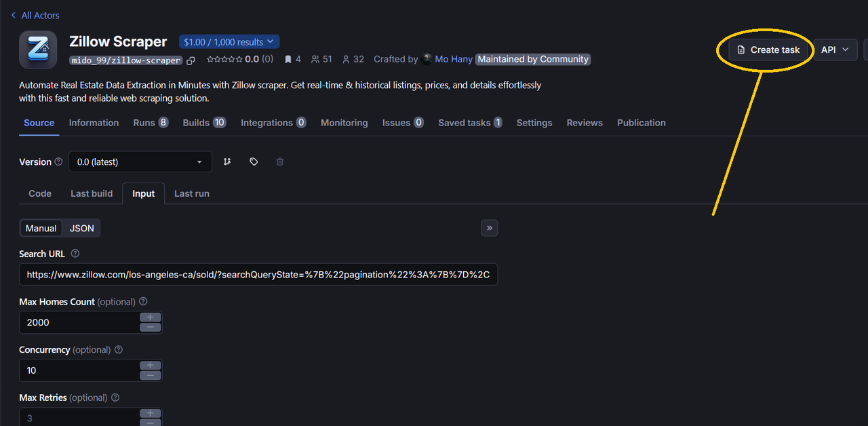Open the pricing $1.00 / 1,000 results dropdown
This screenshot has width=868, height=426.
click(229, 42)
